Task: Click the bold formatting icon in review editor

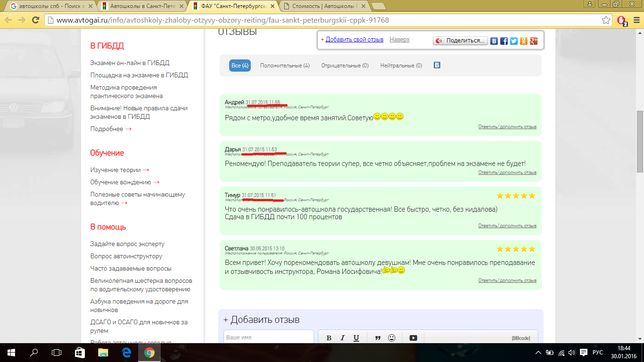Action: pos(329,337)
